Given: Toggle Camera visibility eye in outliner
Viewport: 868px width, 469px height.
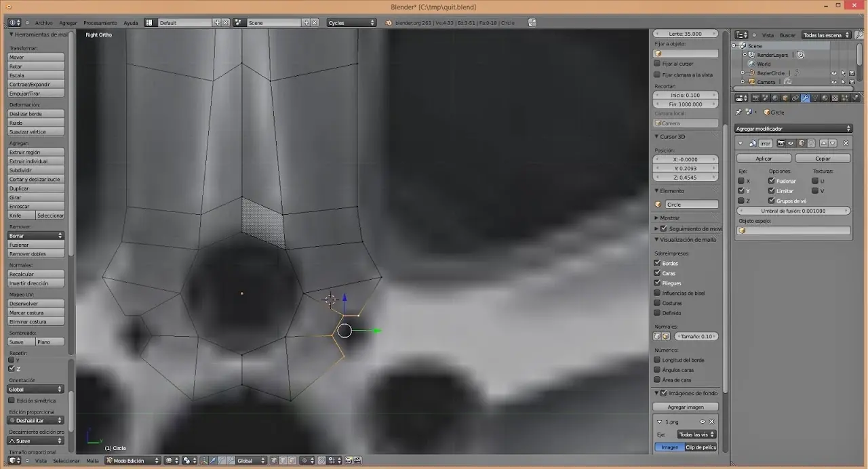Looking at the screenshot, I should [834, 82].
